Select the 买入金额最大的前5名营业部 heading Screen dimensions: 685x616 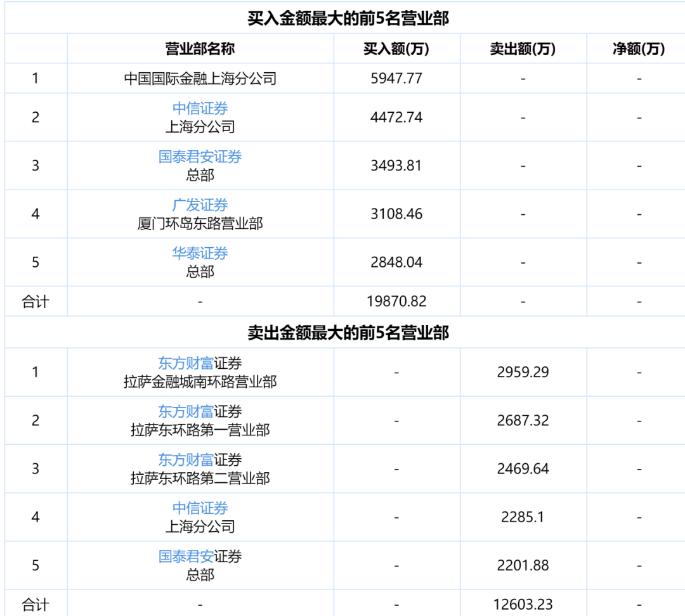(x=348, y=18)
